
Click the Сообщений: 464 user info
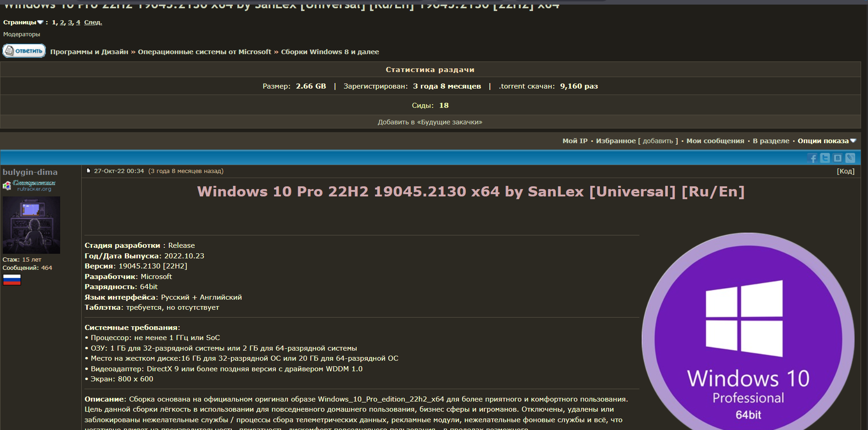(x=28, y=268)
